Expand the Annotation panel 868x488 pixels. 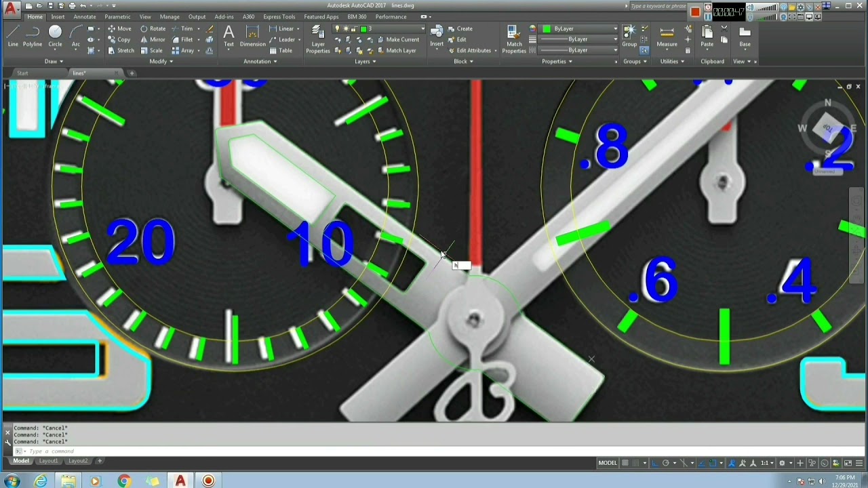(260, 61)
